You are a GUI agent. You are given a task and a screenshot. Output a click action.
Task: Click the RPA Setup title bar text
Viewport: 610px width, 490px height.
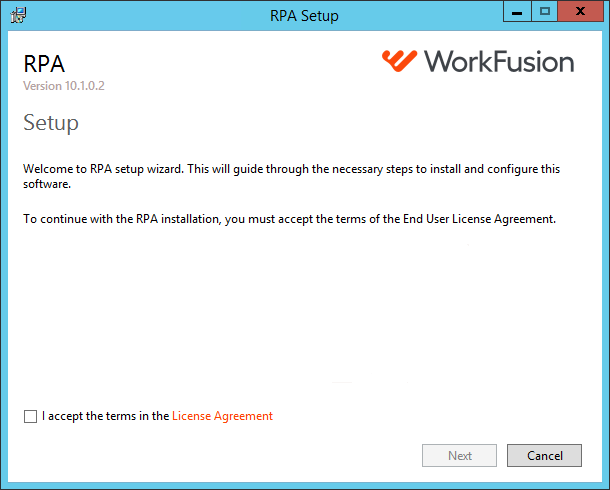(x=305, y=16)
